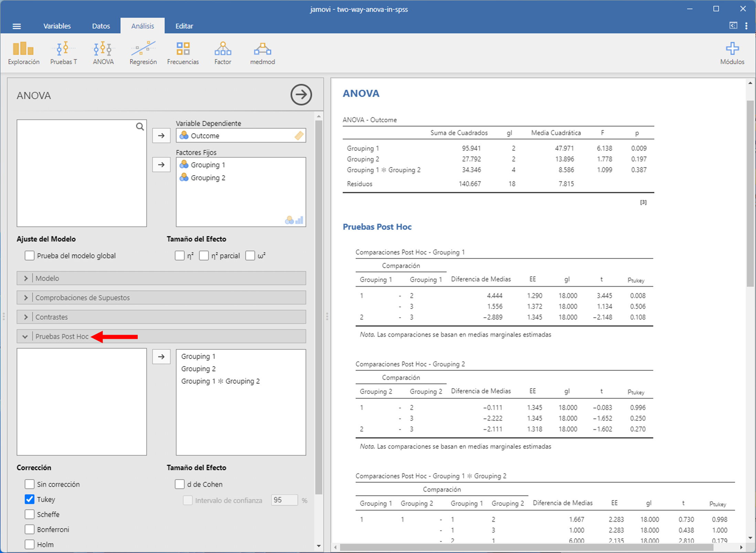Viewport: 756px width, 553px height.
Task: Check Prueba del modelo global
Action: pyautogui.click(x=30, y=255)
